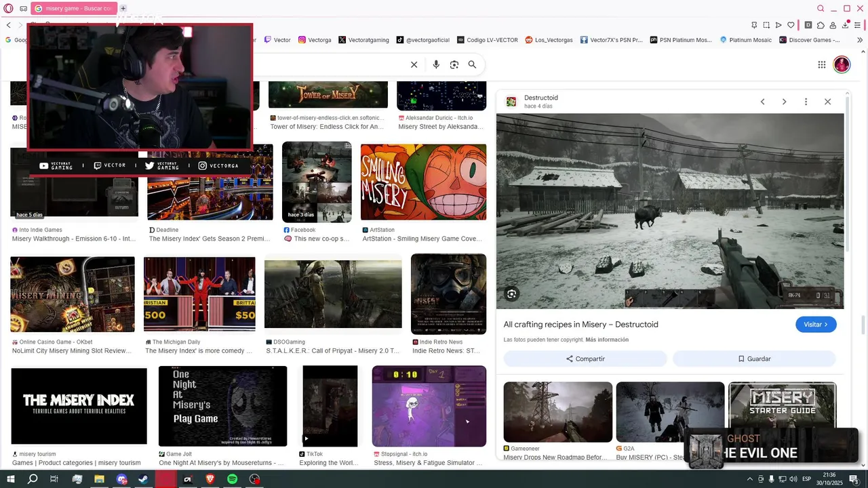Image resolution: width=868 pixels, height=488 pixels.
Task: Open Brave browser from taskbar
Action: pos(210,479)
